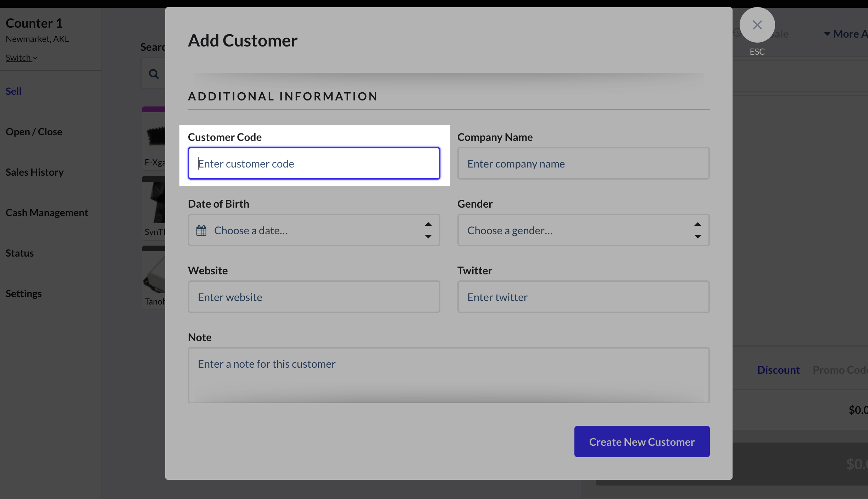Image resolution: width=868 pixels, height=499 pixels.
Task: Open the Sell menu item
Action: pyautogui.click(x=13, y=91)
